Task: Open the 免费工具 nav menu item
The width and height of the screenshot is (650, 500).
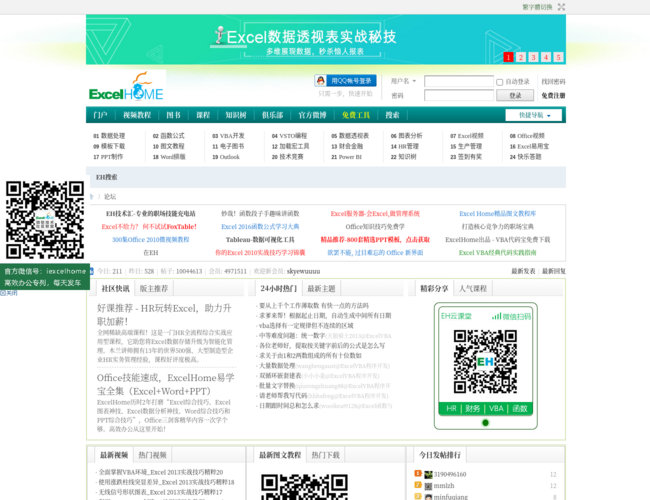Action: [356, 115]
